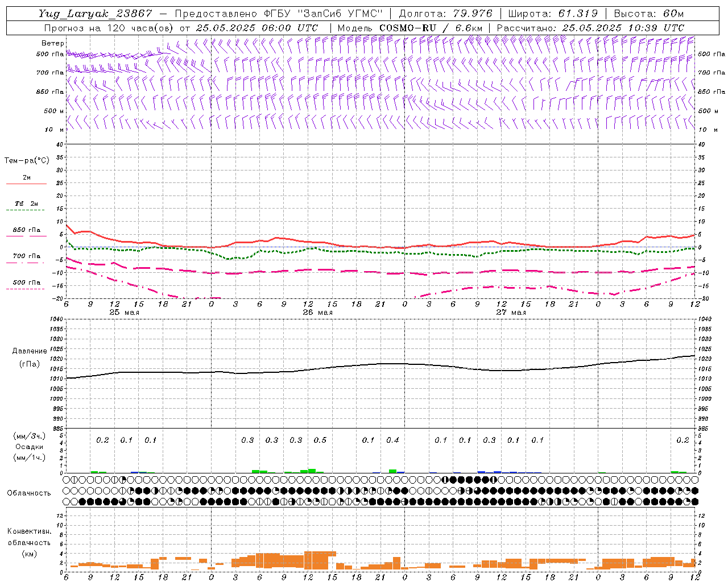The height and width of the screenshot is (582, 728).
Task: Click the Ветер panel label
Action: click(x=52, y=43)
